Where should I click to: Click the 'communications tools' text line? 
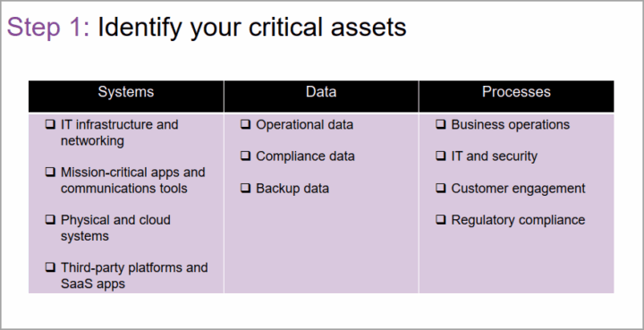(x=124, y=189)
